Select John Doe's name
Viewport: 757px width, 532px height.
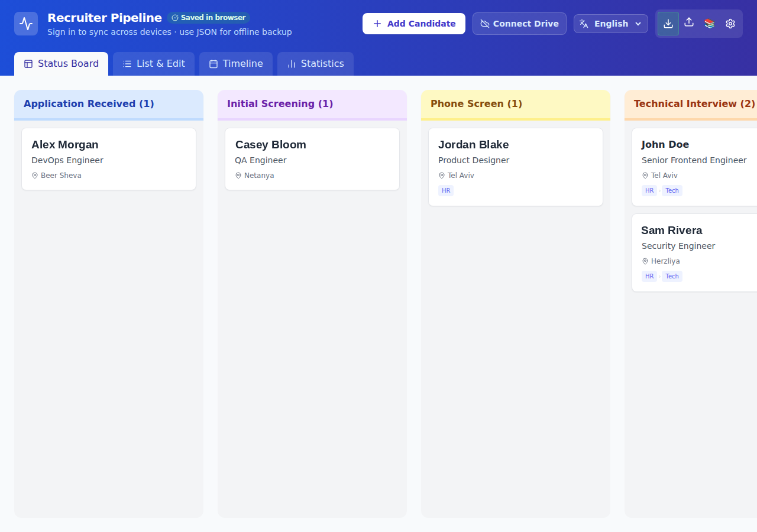pyautogui.click(x=665, y=145)
